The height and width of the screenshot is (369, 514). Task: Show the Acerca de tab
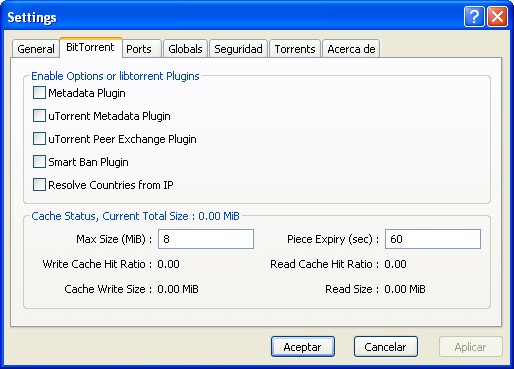click(351, 49)
